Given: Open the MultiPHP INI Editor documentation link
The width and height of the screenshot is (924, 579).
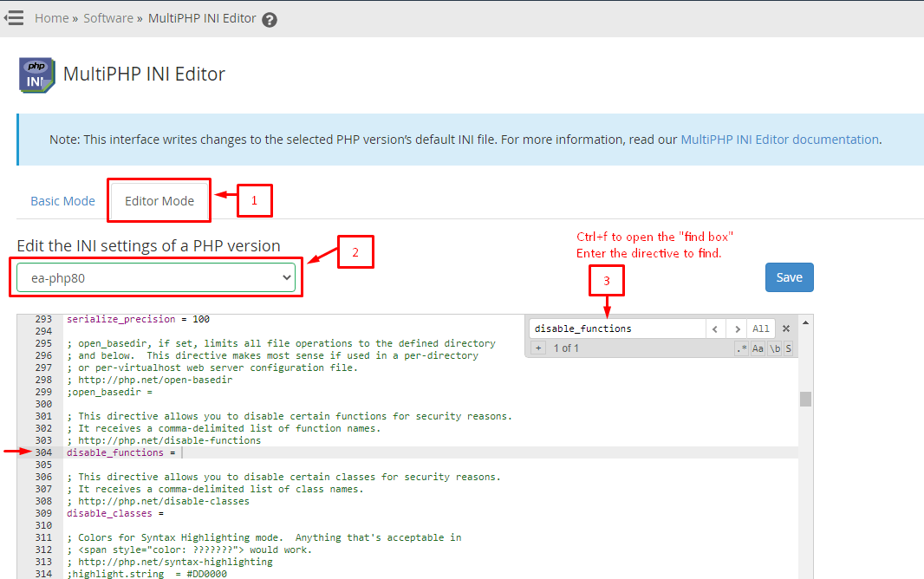Looking at the screenshot, I should coord(779,140).
